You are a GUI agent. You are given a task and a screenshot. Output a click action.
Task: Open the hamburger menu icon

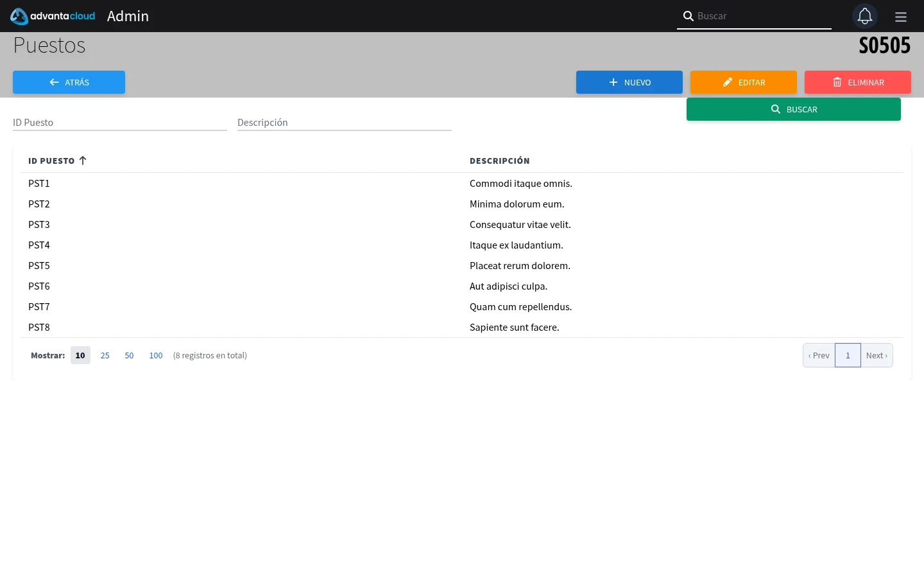click(901, 17)
